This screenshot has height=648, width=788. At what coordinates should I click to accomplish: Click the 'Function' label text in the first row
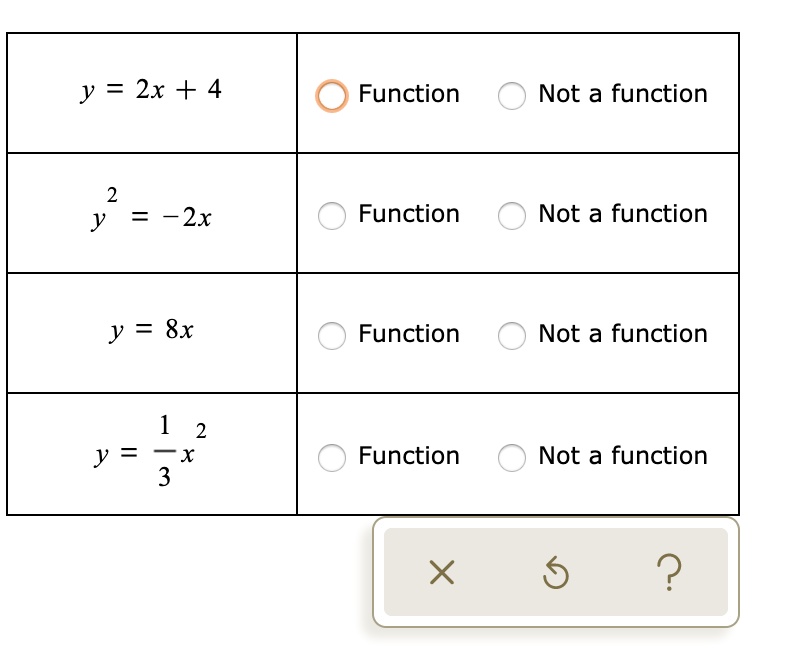click(409, 94)
